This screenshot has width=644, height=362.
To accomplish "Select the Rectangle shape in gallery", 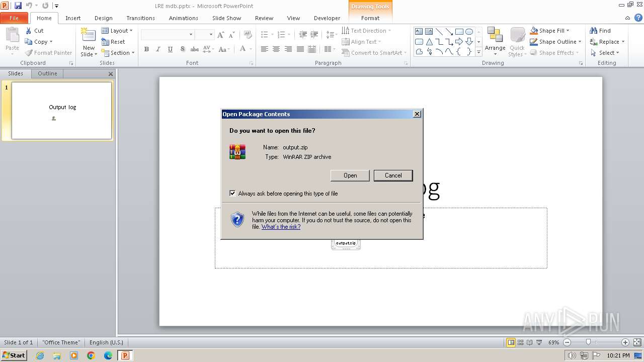I will point(459,31).
